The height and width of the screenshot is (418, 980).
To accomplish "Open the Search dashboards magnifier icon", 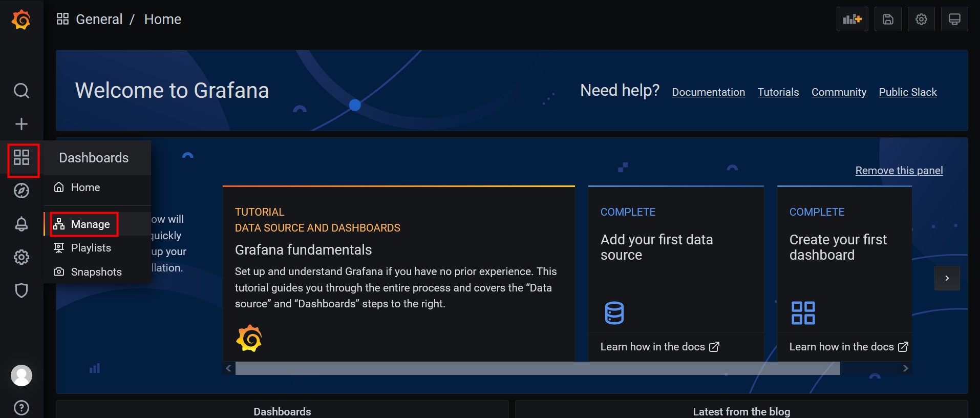I will 21,91.
